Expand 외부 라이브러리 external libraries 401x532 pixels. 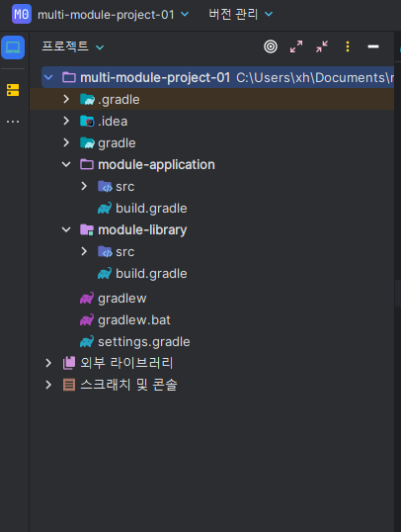[x=48, y=363]
